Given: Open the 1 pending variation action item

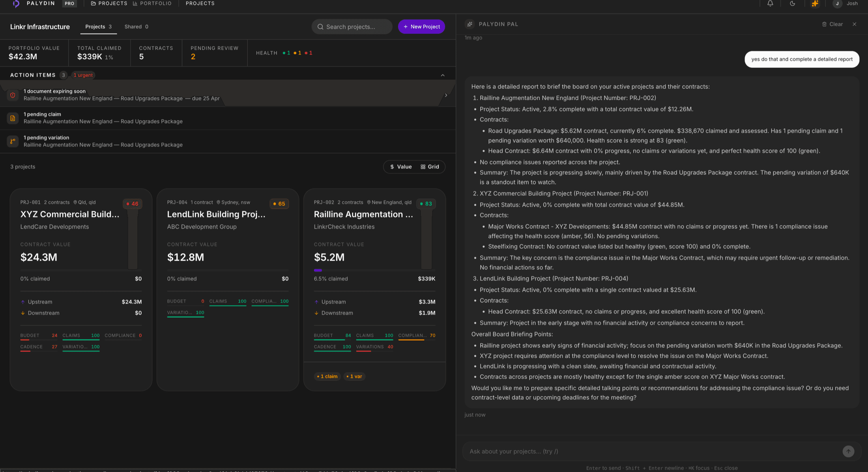Looking at the screenshot, I should [228, 141].
